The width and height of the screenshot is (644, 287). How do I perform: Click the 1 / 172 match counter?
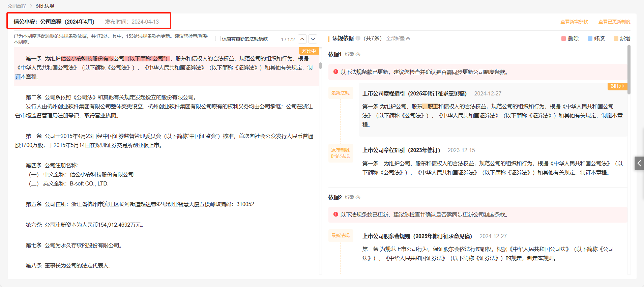tap(288, 39)
